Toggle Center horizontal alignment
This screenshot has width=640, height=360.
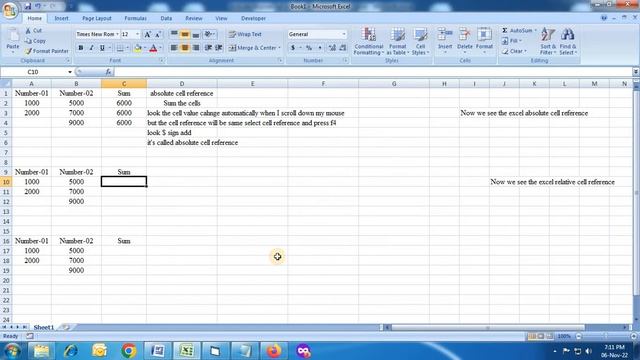click(185, 48)
